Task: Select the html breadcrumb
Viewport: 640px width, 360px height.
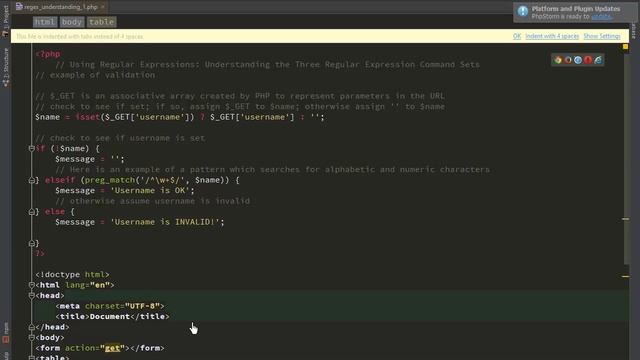Action: click(44, 22)
